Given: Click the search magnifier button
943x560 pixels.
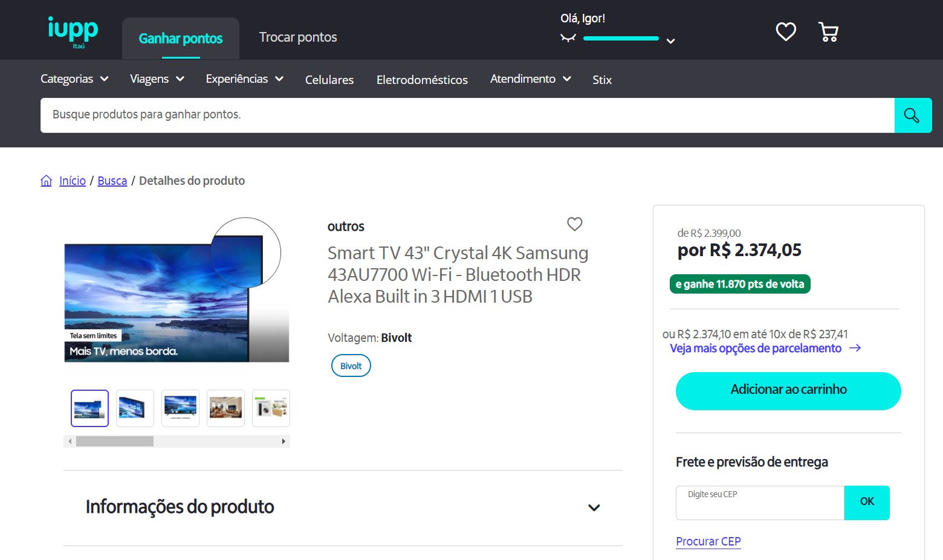Looking at the screenshot, I should click(913, 115).
